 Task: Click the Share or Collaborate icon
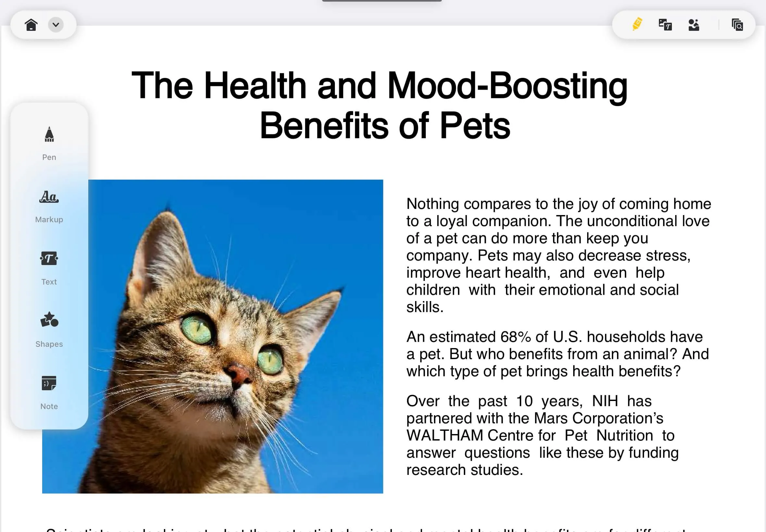click(x=694, y=24)
